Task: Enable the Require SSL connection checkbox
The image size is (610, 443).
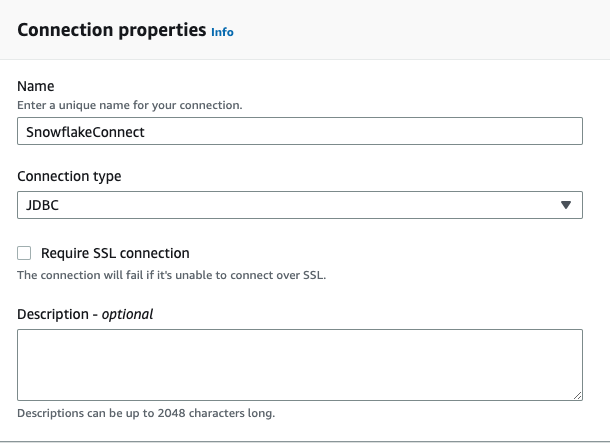Action: tap(24, 253)
